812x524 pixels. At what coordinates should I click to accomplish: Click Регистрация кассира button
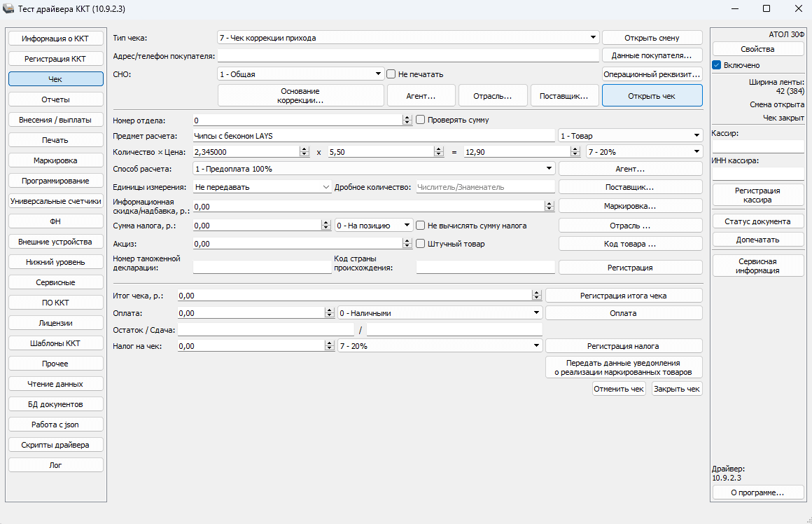tap(757, 195)
